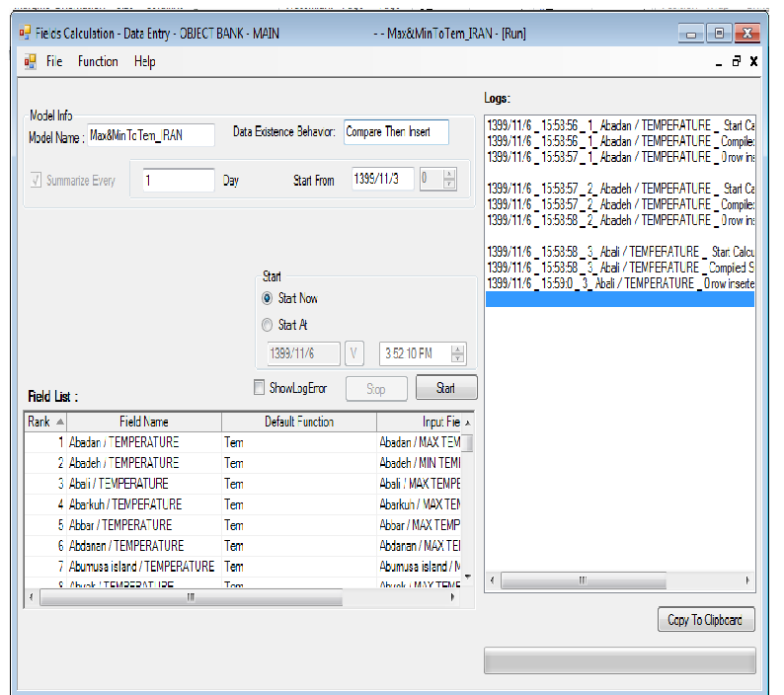Select the Start Now radio option
The height and width of the screenshot is (695, 784).
click(x=267, y=298)
